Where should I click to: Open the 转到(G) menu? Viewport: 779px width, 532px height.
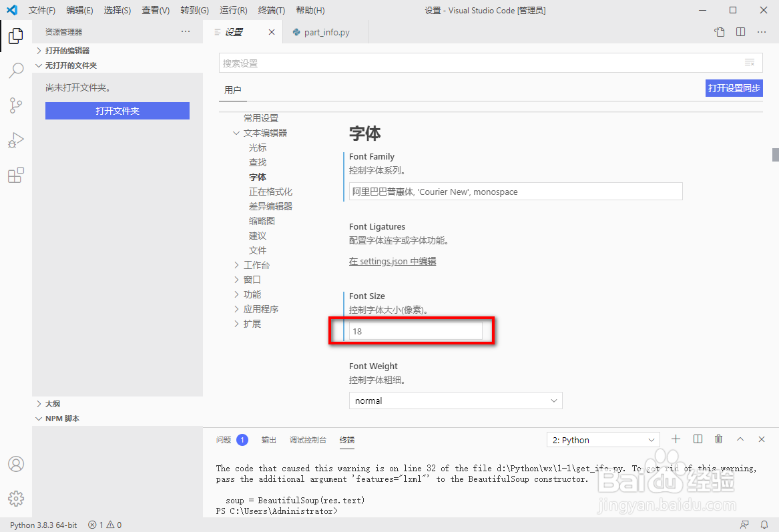pos(194,11)
